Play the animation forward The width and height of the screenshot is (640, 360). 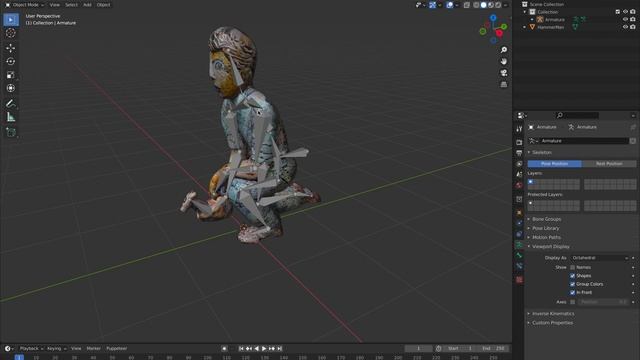tap(264, 349)
